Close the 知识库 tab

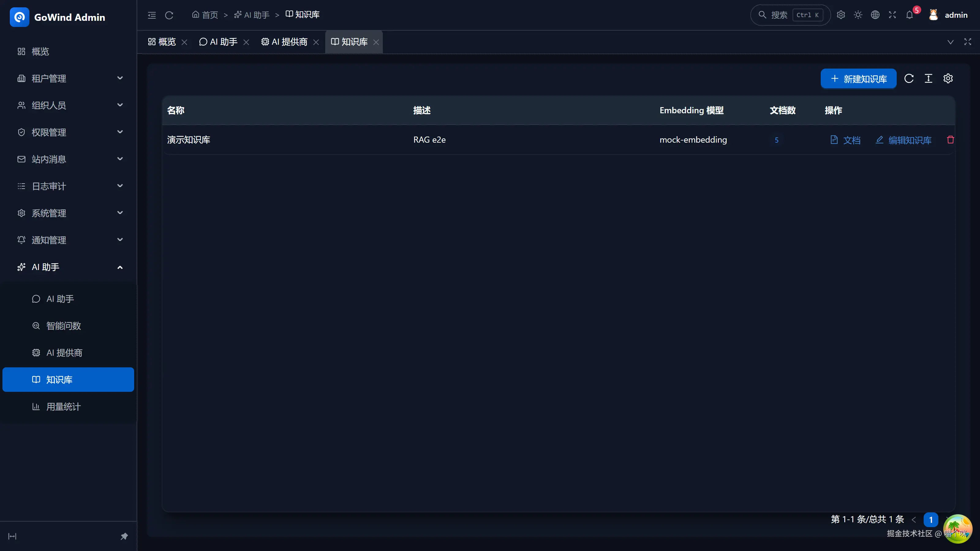pos(376,42)
